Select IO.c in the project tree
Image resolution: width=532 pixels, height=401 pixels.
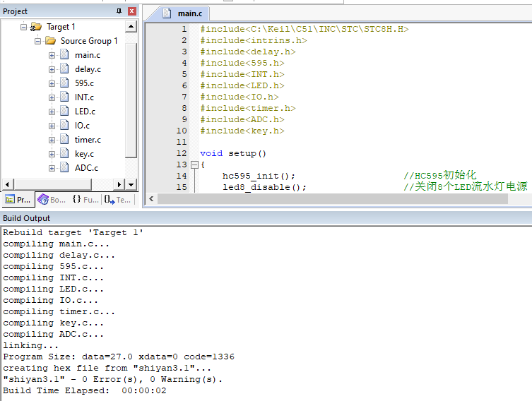pyautogui.click(x=82, y=126)
